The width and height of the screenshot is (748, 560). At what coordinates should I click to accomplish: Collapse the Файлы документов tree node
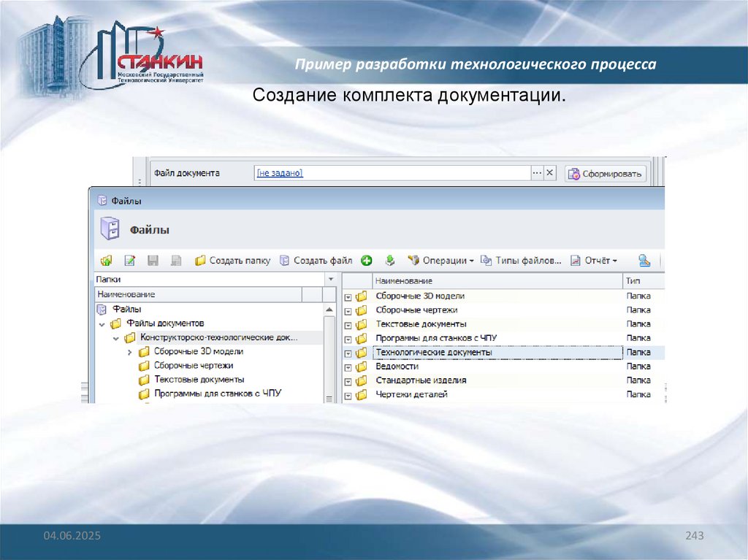click(102, 323)
